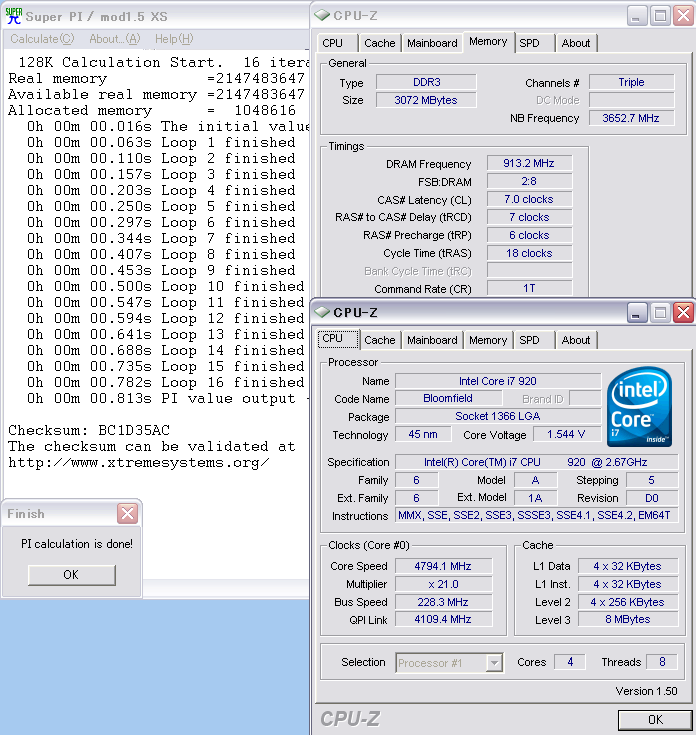Open About tab in upper CPU-Z window
This screenshot has height=735, width=696.
[576, 43]
